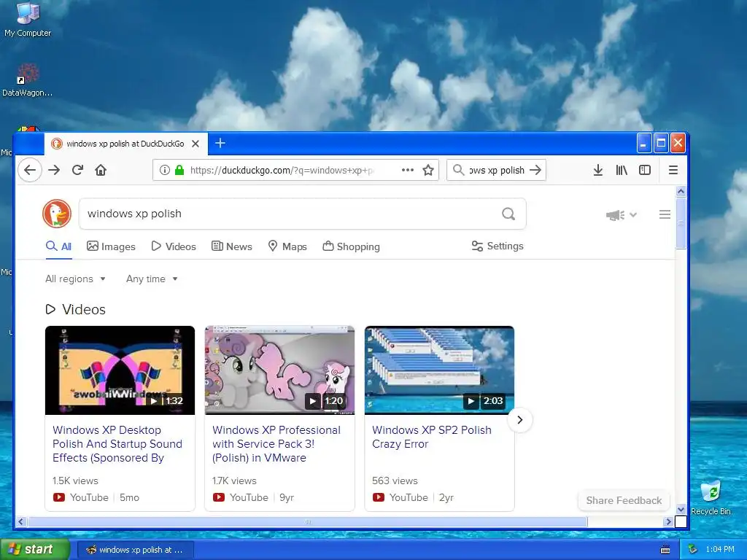Click the 563 views text

tap(395, 481)
